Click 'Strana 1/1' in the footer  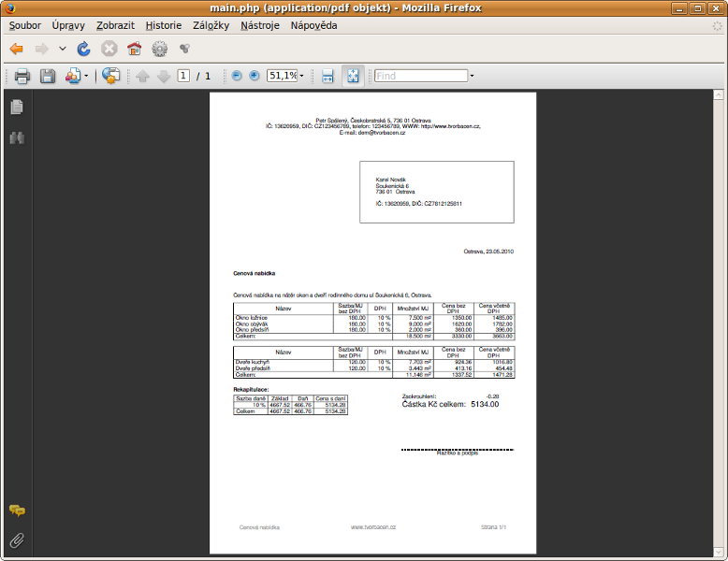pyautogui.click(x=493, y=527)
